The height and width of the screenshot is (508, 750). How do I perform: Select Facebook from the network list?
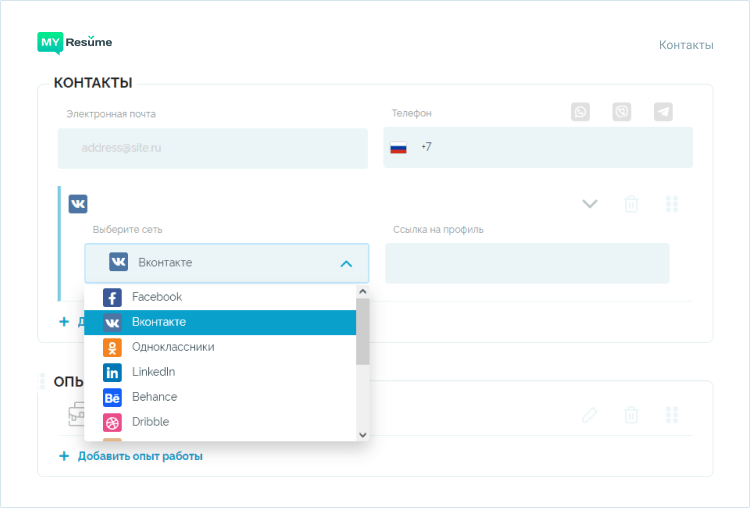point(157,297)
